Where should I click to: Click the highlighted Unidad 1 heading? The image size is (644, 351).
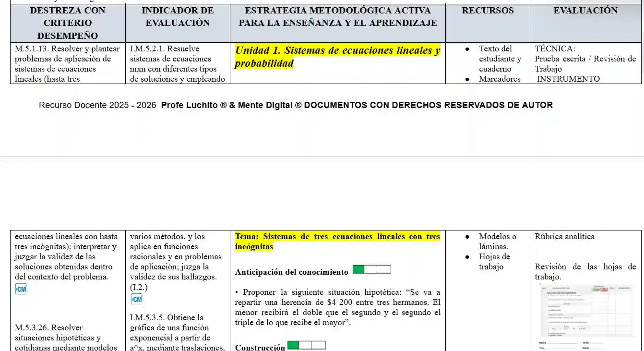337,57
